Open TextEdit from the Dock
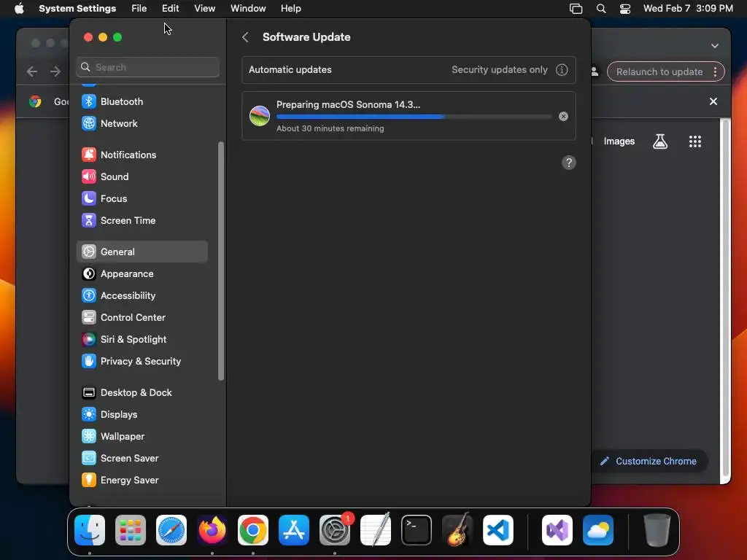The width and height of the screenshot is (747, 560). click(376, 530)
